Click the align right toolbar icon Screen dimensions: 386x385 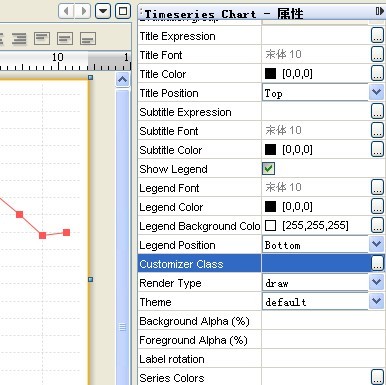(19, 39)
